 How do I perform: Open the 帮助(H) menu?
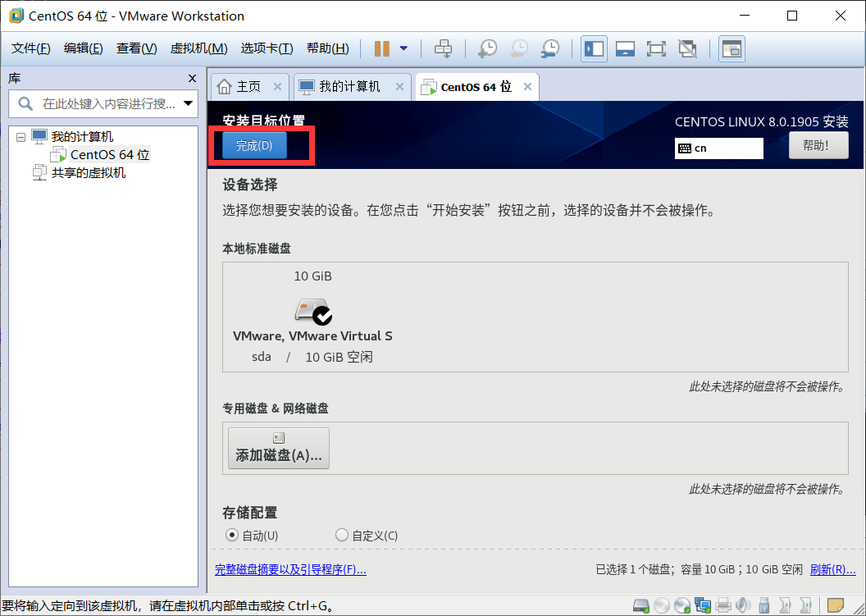[327, 48]
